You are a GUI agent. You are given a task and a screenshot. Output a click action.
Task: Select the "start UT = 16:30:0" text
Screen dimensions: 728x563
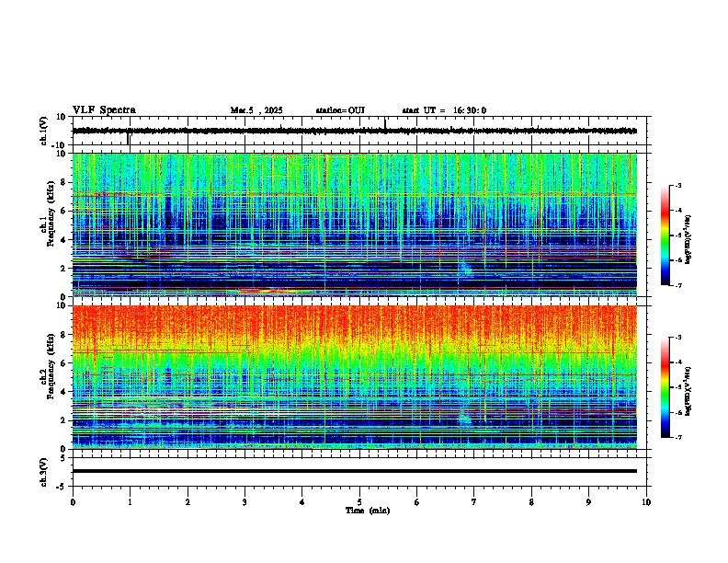click(444, 110)
